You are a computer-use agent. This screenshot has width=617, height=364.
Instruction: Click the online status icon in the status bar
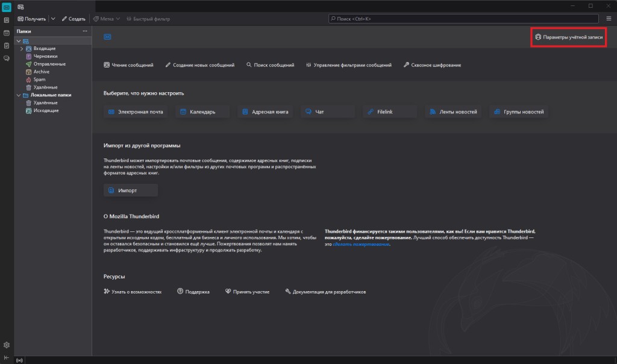tap(19, 360)
